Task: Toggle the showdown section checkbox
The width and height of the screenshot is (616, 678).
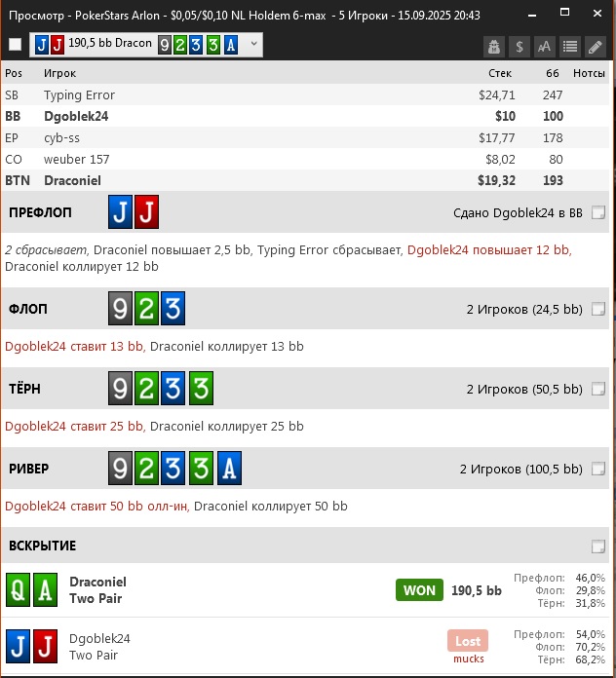Action: pos(598,546)
